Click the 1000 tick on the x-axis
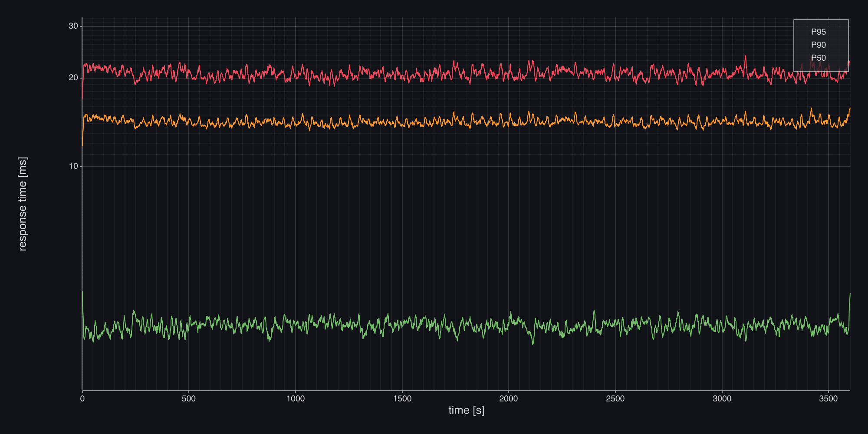Image resolution: width=868 pixels, height=434 pixels. [296, 399]
